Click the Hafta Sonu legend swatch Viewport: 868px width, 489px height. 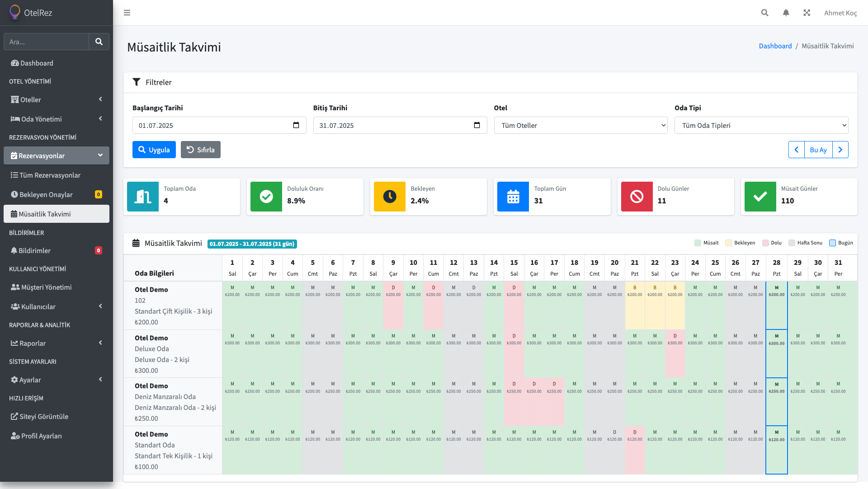tap(792, 243)
